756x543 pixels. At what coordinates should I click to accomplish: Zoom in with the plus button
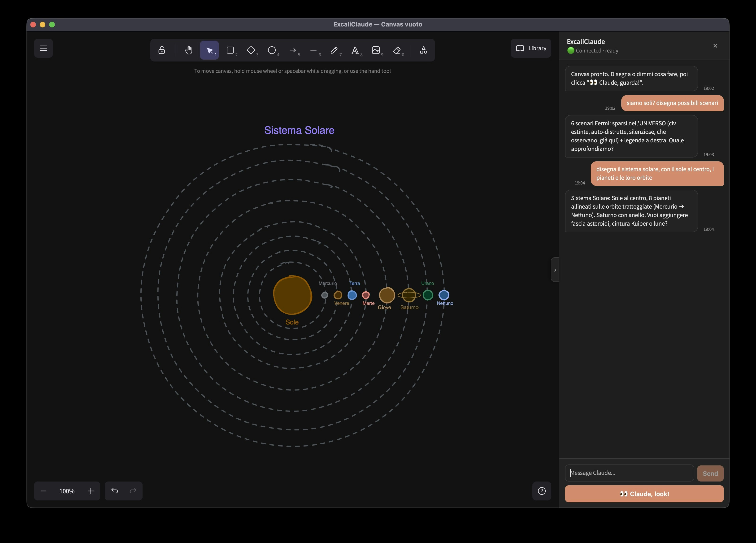91,491
